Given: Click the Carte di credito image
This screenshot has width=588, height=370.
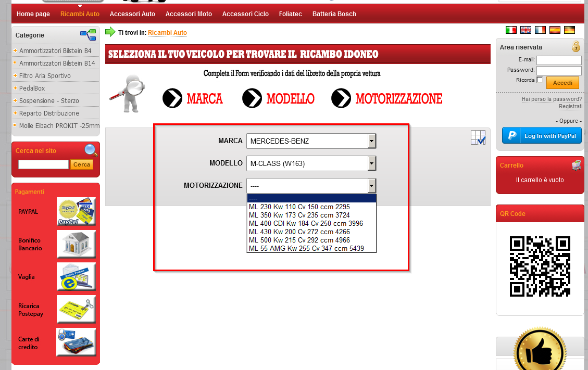Looking at the screenshot, I should pos(76,342).
